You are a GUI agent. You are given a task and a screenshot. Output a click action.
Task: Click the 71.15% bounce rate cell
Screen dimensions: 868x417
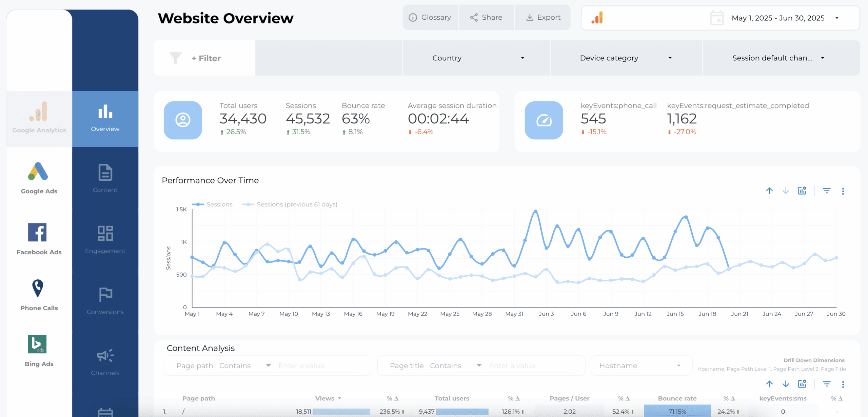click(677, 411)
